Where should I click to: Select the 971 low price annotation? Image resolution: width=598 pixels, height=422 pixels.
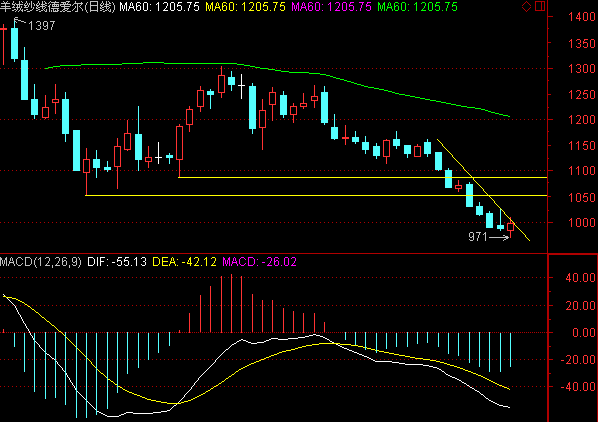pyautogui.click(x=478, y=237)
